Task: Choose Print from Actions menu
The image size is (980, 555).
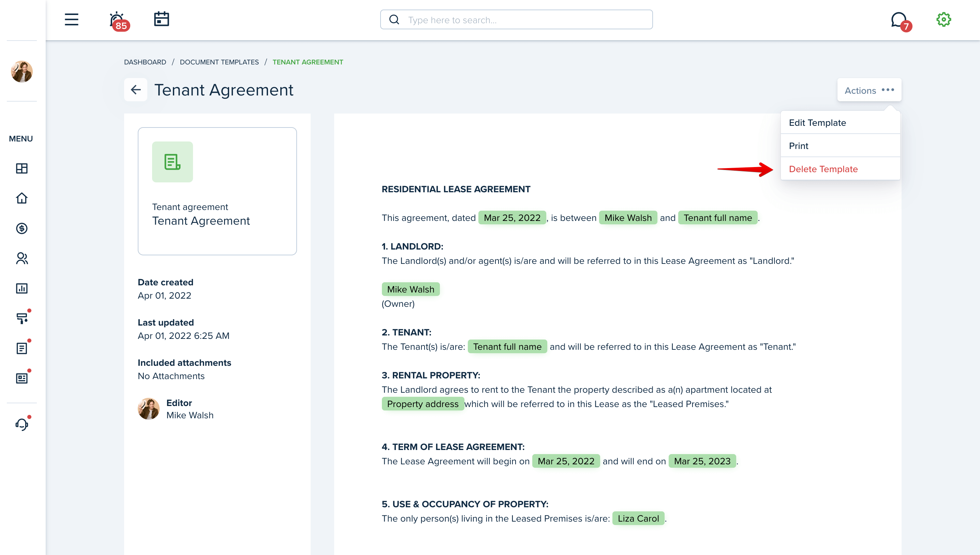Action: tap(840, 146)
